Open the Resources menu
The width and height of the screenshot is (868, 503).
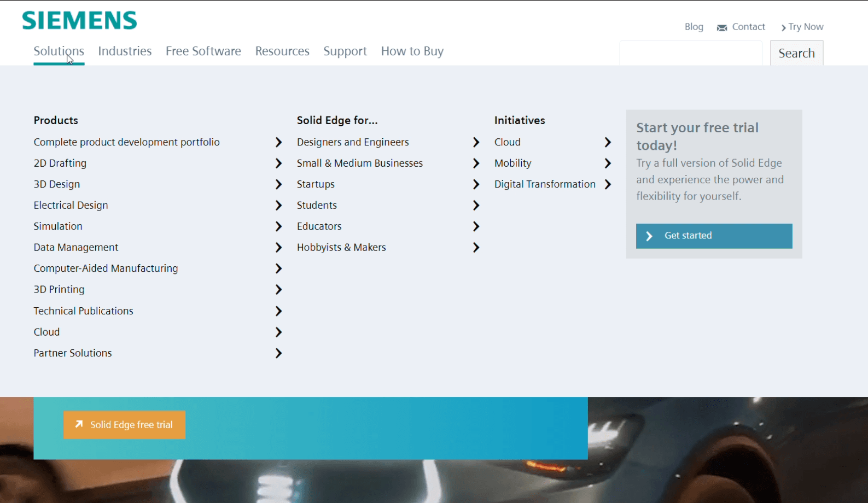[x=282, y=51]
